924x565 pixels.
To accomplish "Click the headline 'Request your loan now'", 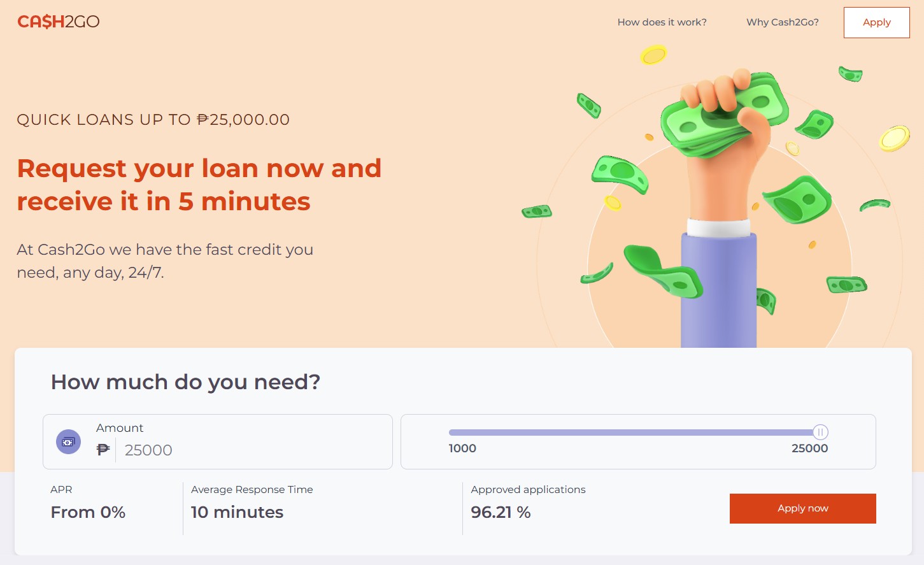I will point(199,168).
